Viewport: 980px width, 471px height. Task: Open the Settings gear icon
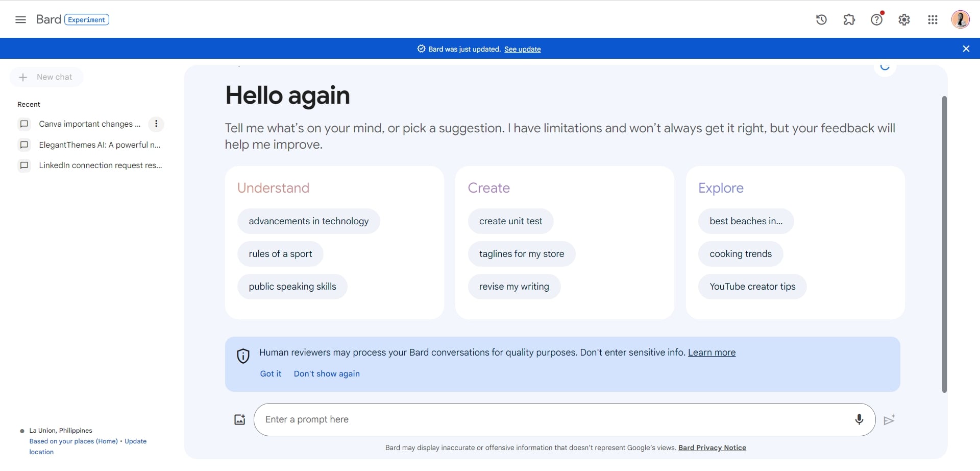coord(904,20)
